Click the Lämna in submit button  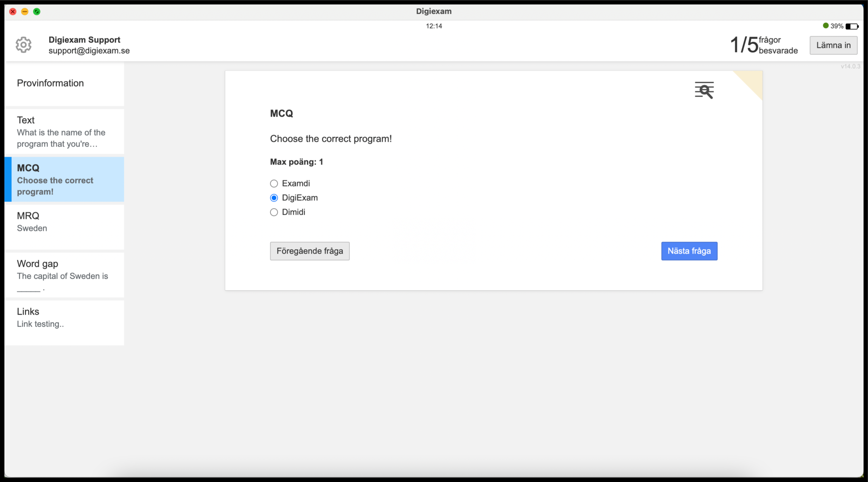(833, 45)
